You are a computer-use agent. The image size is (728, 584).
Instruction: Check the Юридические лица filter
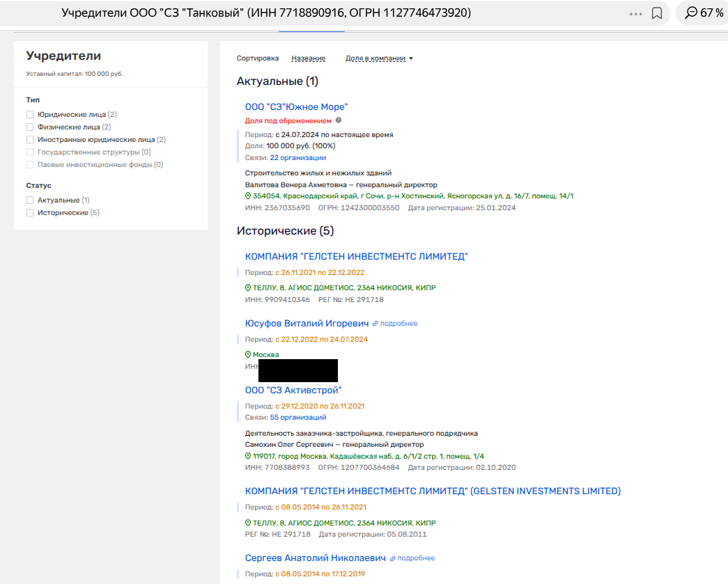pyautogui.click(x=30, y=115)
